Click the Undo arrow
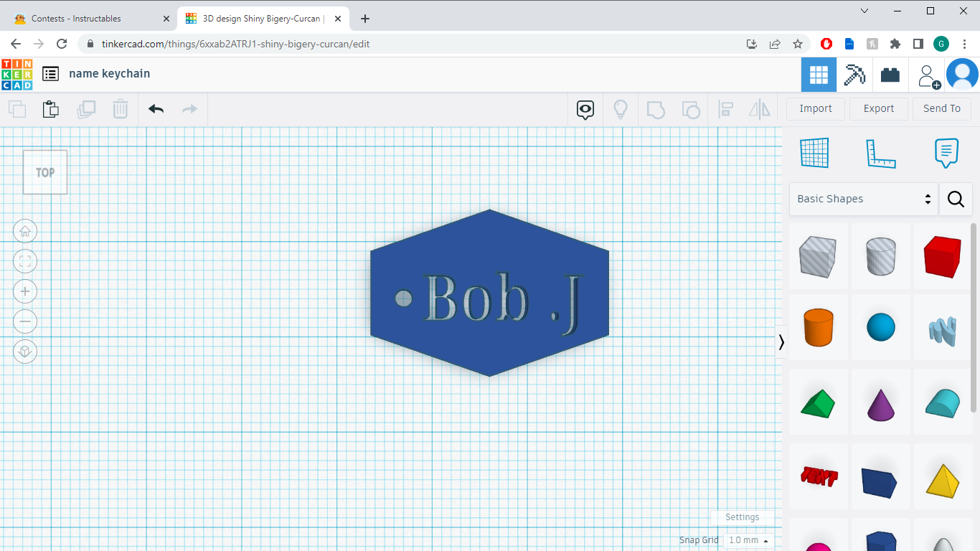This screenshot has height=551, width=980. click(156, 108)
